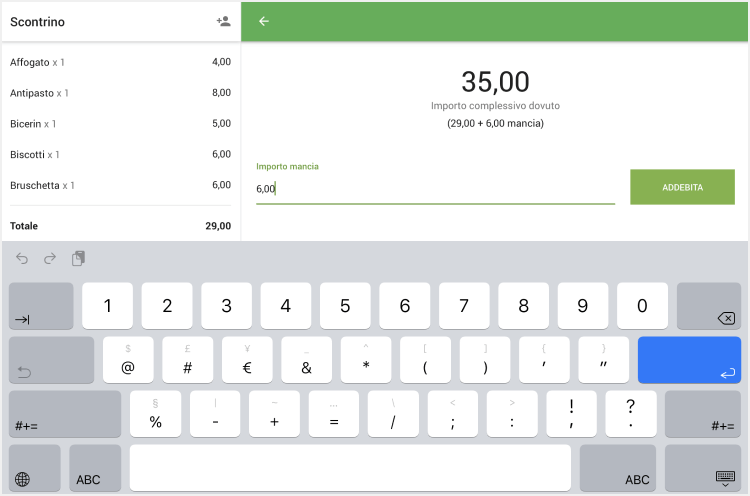Focus the Importo mancia field
Screen dimensions: 750x496
pyautogui.click(x=435, y=188)
